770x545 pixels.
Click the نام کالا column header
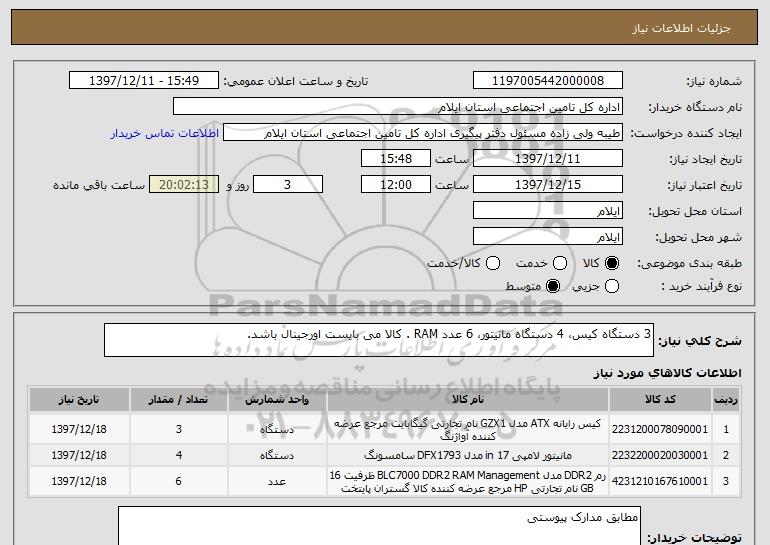point(468,400)
